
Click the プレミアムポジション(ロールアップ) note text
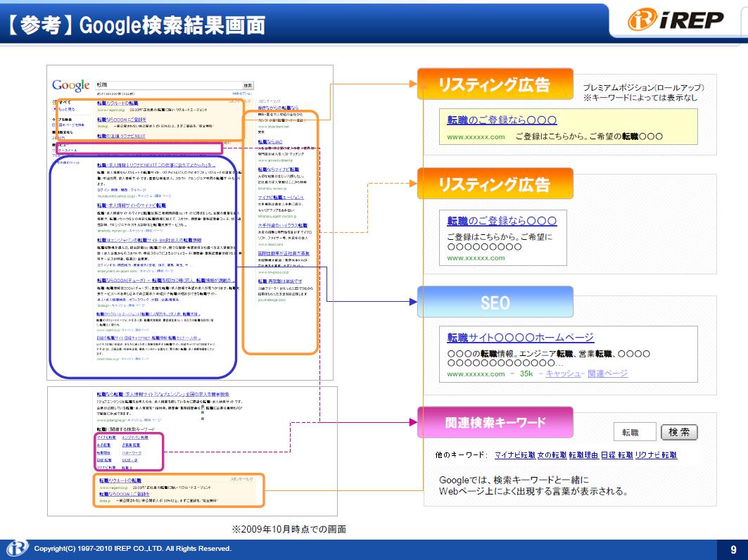point(644,87)
